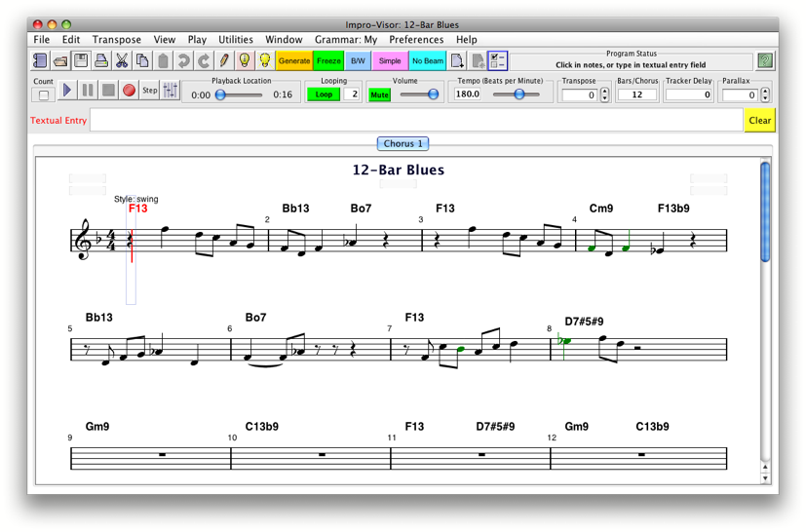Click the Parallax stepper arrows
The height and width of the screenshot is (532, 806).
pos(765,95)
